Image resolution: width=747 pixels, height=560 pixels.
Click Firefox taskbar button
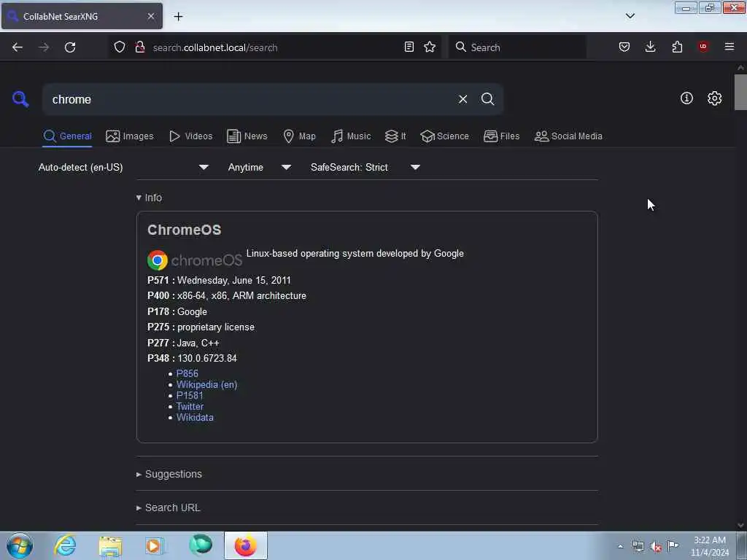(x=246, y=545)
